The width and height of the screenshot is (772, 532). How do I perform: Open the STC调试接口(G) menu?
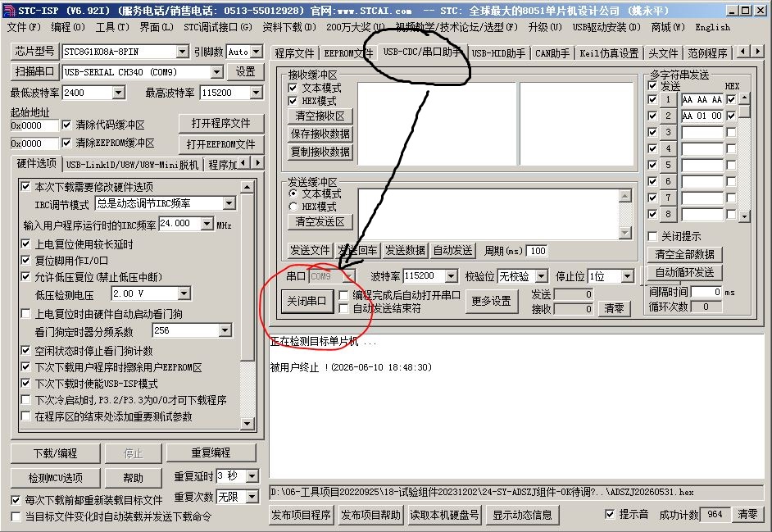tap(218, 27)
